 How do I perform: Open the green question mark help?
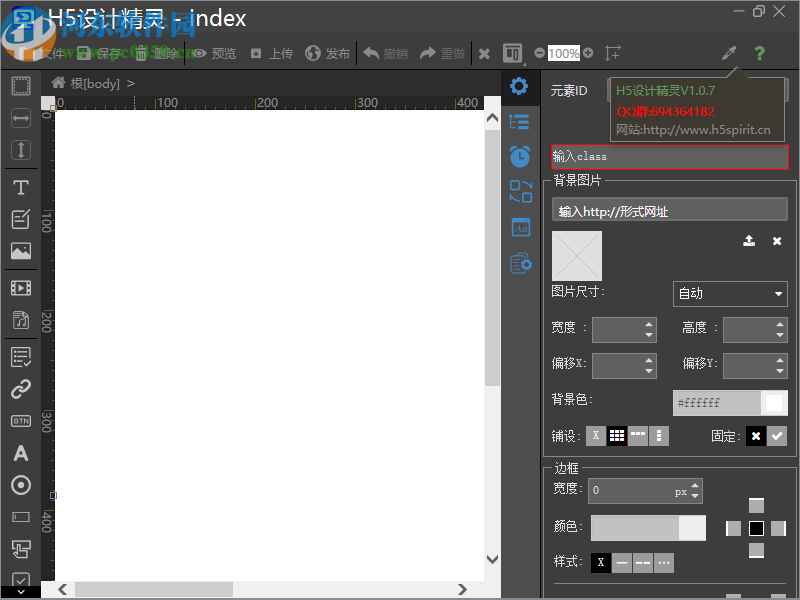tap(759, 53)
